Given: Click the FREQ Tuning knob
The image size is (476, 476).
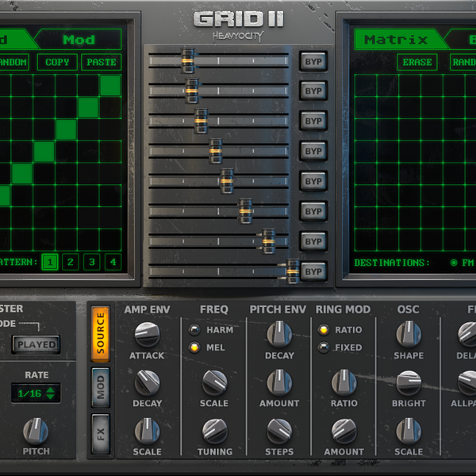Looking at the screenshot, I should pos(215,431).
